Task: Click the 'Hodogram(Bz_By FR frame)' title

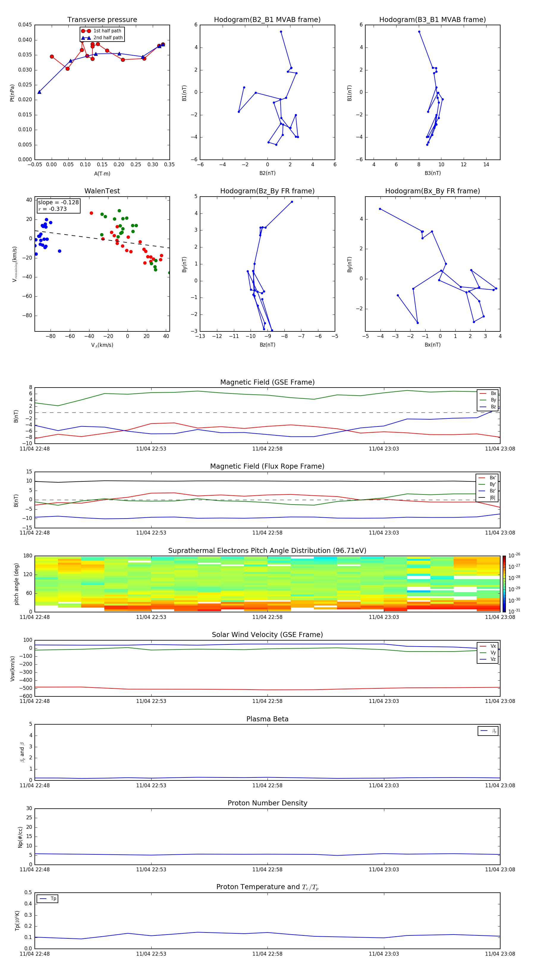Action: 267,191
